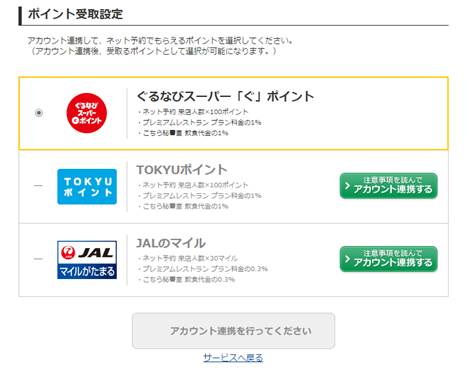Select the Gurunavi Super Point radio button
The image size is (473, 381).
tap(39, 113)
